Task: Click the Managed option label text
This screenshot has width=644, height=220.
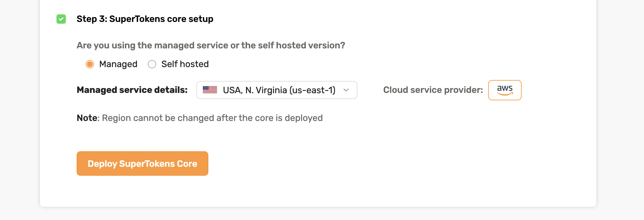Action: (118, 64)
